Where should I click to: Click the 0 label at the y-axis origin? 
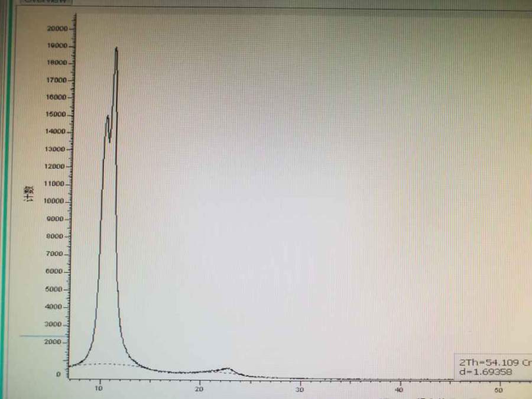pyautogui.click(x=59, y=374)
